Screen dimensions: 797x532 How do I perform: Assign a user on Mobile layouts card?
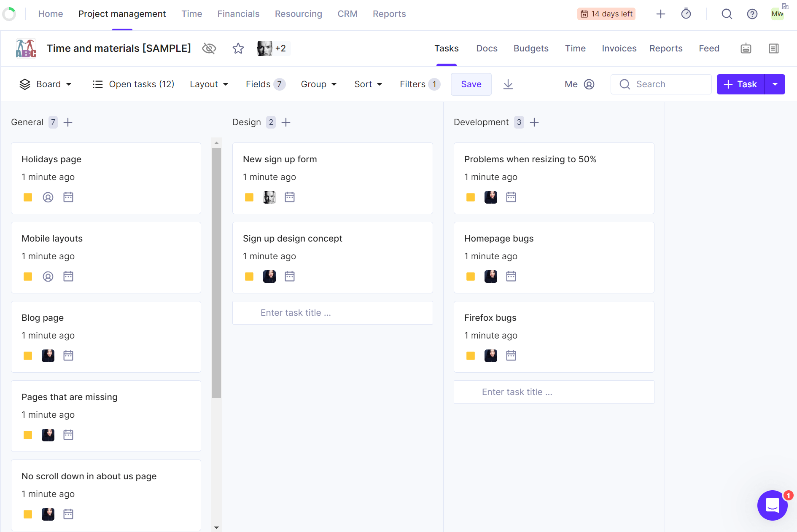(48, 277)
